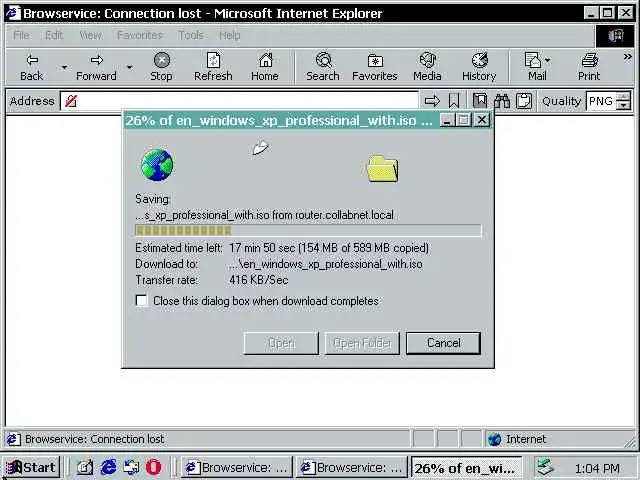Click the '17 min 50 sec' estimated time text
This screenshot has width=640, height=480.
[x=262, y=248]
